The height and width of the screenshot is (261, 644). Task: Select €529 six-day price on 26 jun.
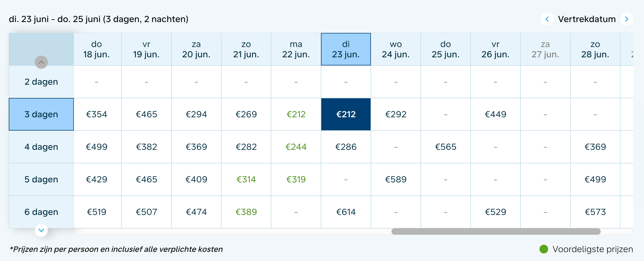(495, 212)
